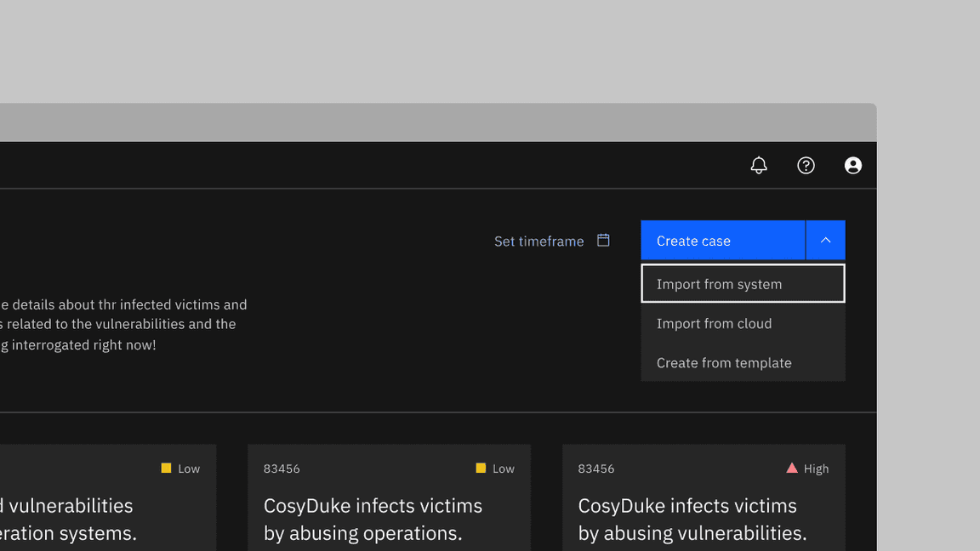Open the 'by abusing operations' case card
Viewport: 980px width, 551px height.
(x=373, y=519)
